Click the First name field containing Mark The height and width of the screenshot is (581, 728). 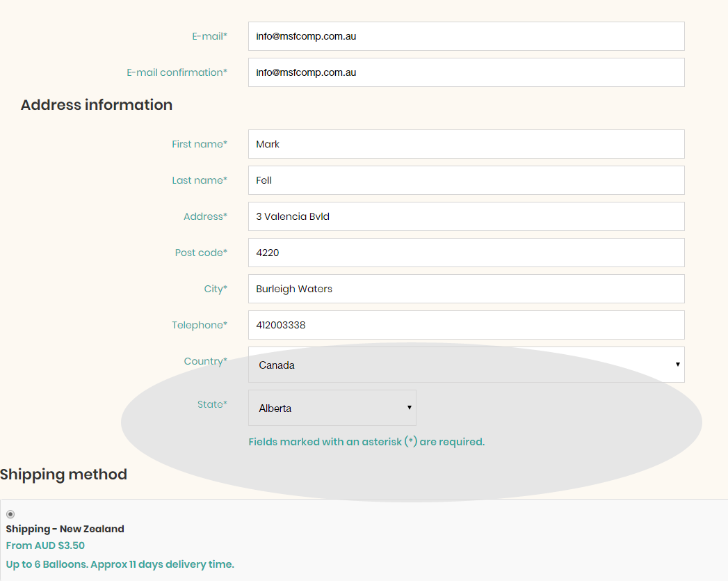[x=466, y=144]
